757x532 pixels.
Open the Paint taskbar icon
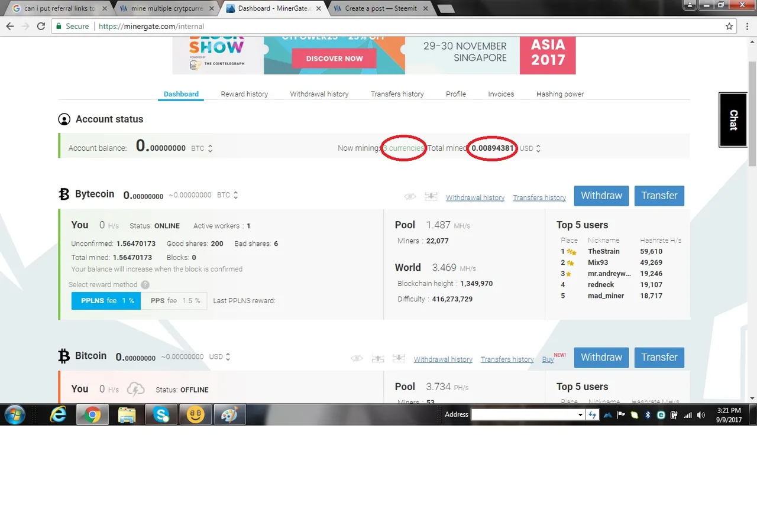click(x=229, y=415)
